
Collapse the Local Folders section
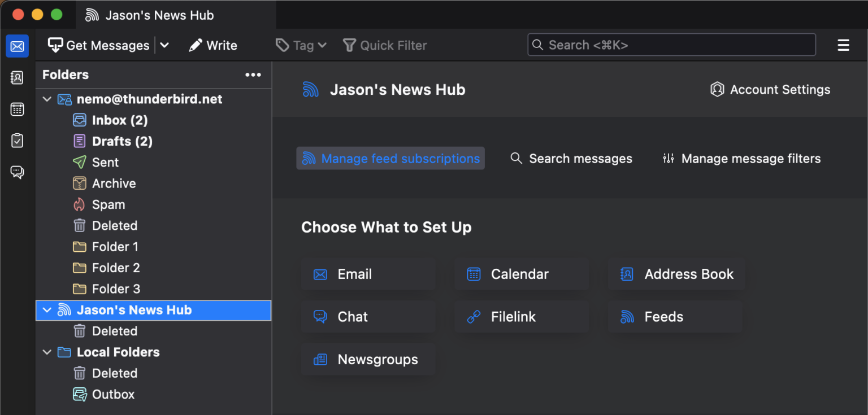click(x=47, y=352)
